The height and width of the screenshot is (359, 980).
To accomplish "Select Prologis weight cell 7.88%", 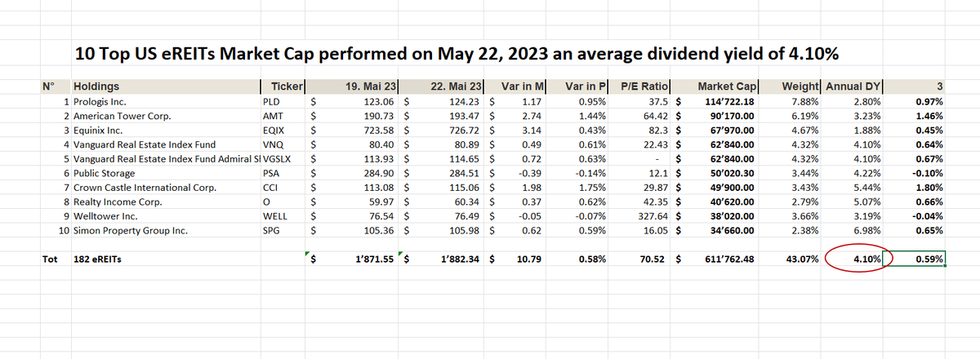I will point(791,102).
